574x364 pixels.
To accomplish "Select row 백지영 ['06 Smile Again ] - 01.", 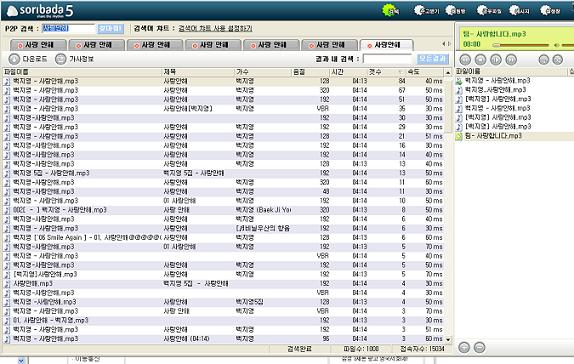I will [x=223, y=238].
